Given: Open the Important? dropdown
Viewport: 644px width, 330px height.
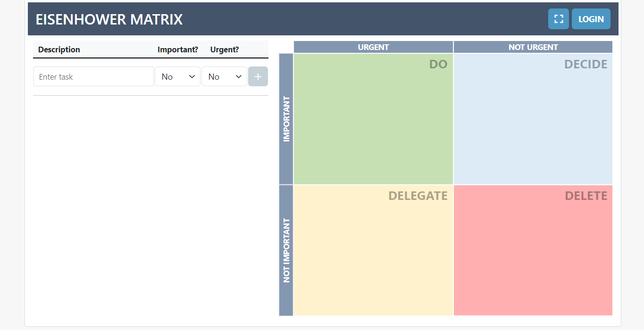Looking at the screenshot, I should pos(177,76).
